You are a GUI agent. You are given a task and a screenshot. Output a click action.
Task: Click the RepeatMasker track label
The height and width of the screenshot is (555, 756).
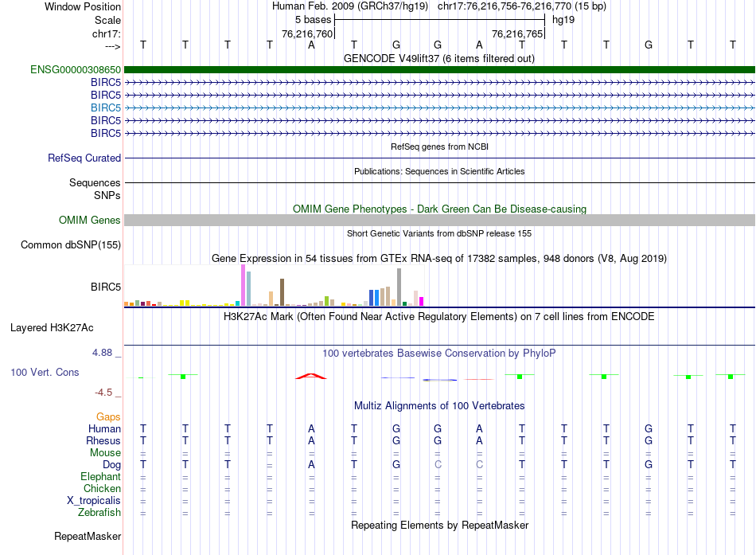coord(88,536)
